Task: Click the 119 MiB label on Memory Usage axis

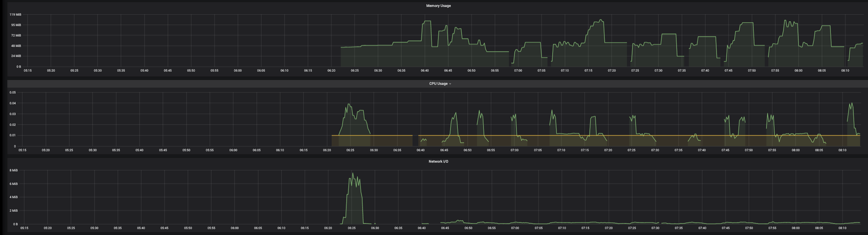Action: click(15, 15)
